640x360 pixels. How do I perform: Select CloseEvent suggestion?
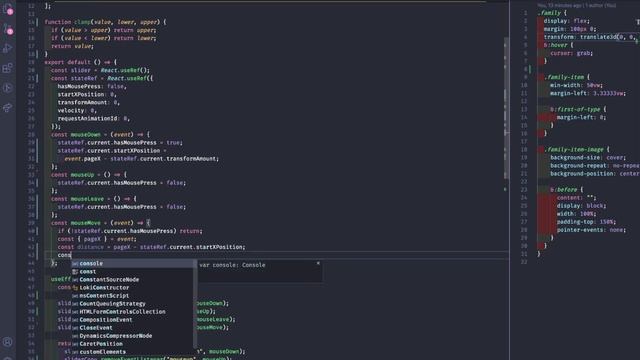132,328
